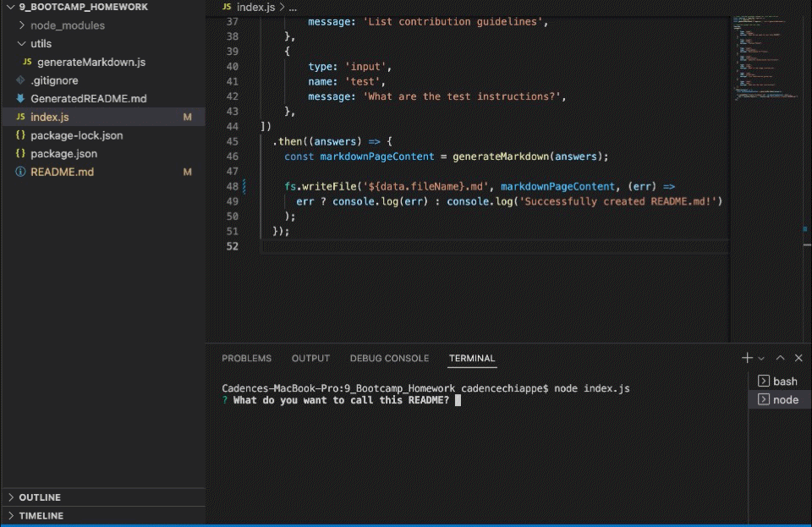Image resolution: width=812 pixels, height=527 pixels.
Task: Click the JS icon beside generateMarkdown.js
Action: point(27,62)
